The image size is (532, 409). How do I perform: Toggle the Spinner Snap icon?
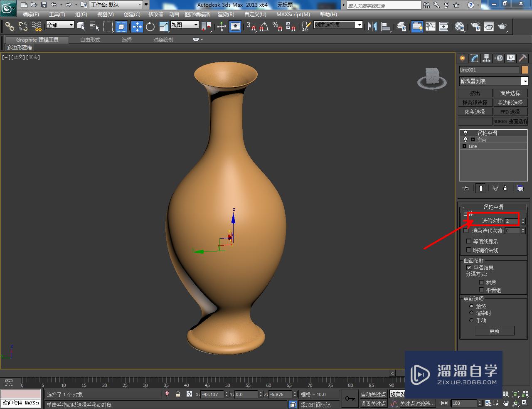(291, 27)
